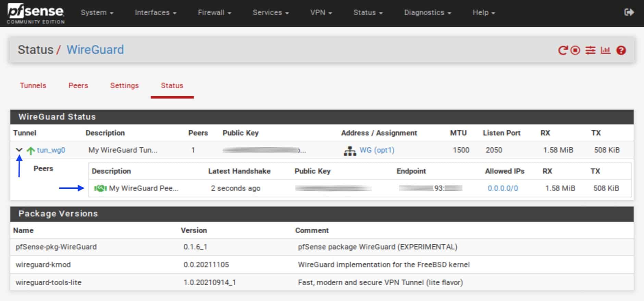Click version 0.1.6_1
This screenshot has width=644, height=301.
[x=195, y=247]
